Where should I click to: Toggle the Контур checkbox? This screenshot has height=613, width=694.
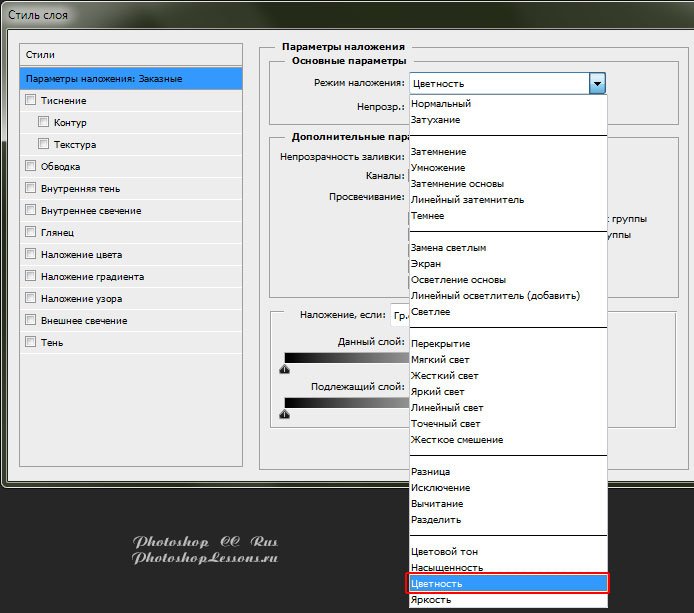pos(43,122)
